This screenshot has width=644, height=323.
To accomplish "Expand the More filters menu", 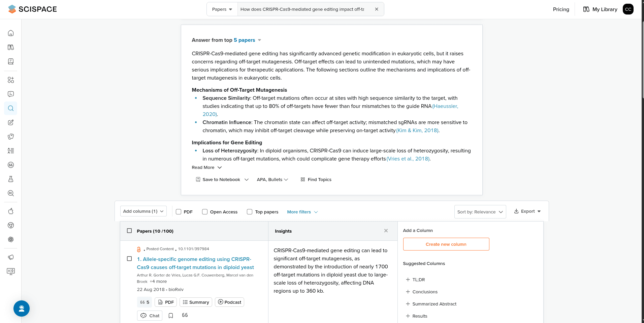I will (302, 212).
